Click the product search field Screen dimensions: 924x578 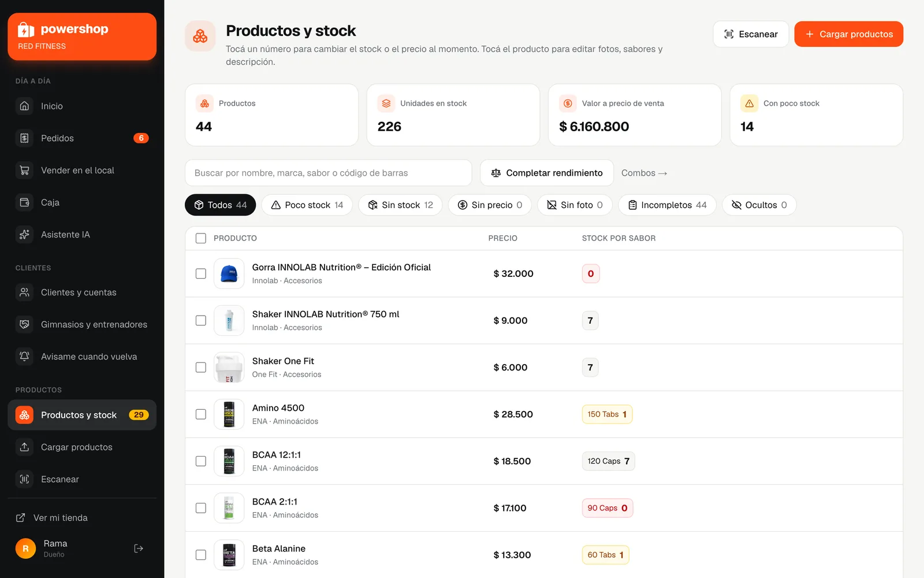328,173
